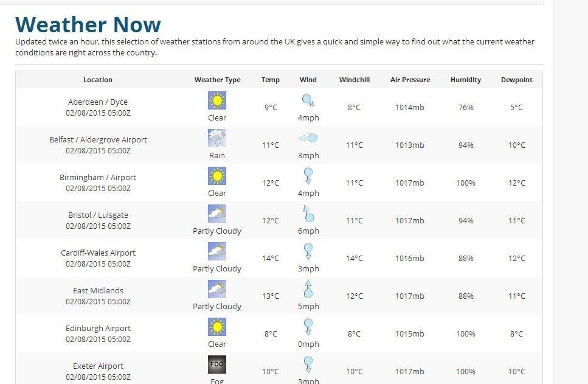Screen dimensions: 588x384
Task: Click the Clear sun icon for Edinburgh Airport
Action: (216, 327)
